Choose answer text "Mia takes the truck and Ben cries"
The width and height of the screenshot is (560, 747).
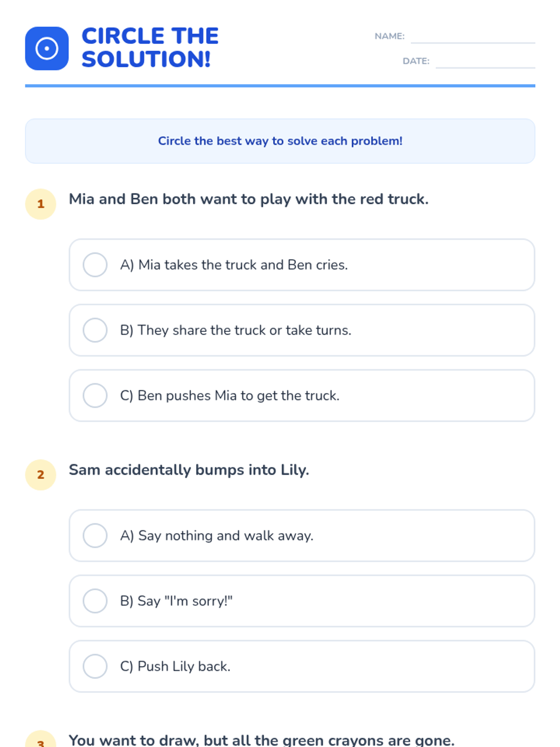(234, 265)
